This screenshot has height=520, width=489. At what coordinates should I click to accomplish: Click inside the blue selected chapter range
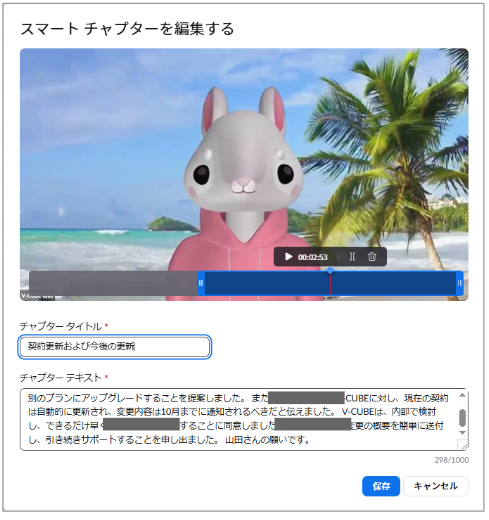[x=267, y=283]
